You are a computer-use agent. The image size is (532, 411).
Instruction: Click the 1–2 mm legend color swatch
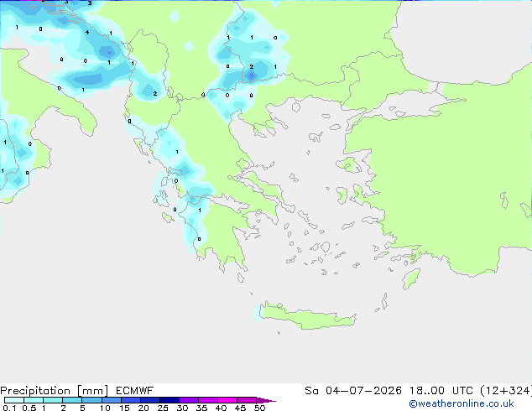pyautogui.click(x=53, y=400)
